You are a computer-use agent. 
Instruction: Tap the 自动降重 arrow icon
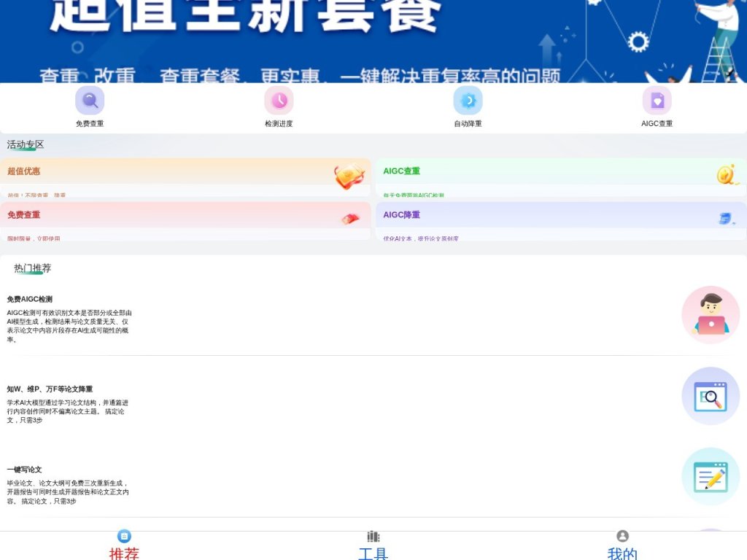tap(468, 101)
